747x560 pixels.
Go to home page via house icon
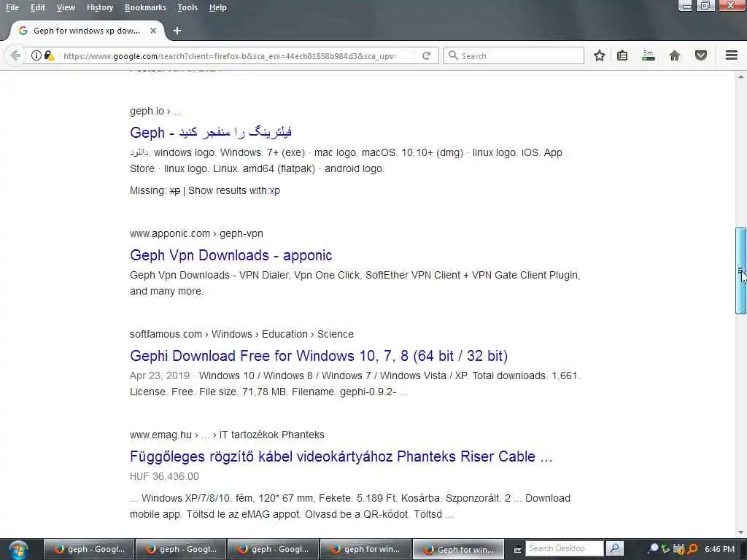[675, 55]
